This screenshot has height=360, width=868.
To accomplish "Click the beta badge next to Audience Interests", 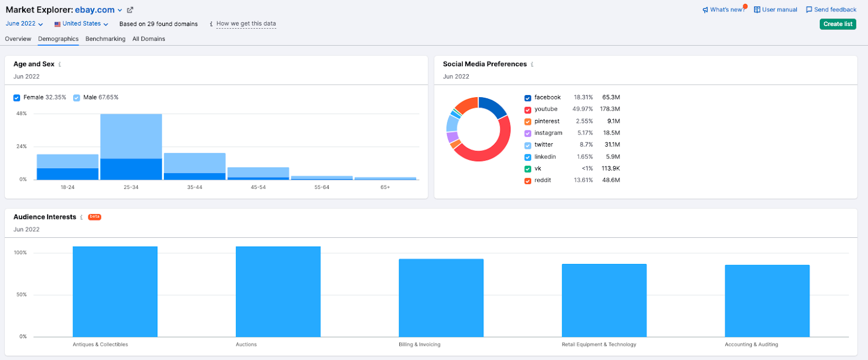I will pyautogui.click(x=94, y=217).
